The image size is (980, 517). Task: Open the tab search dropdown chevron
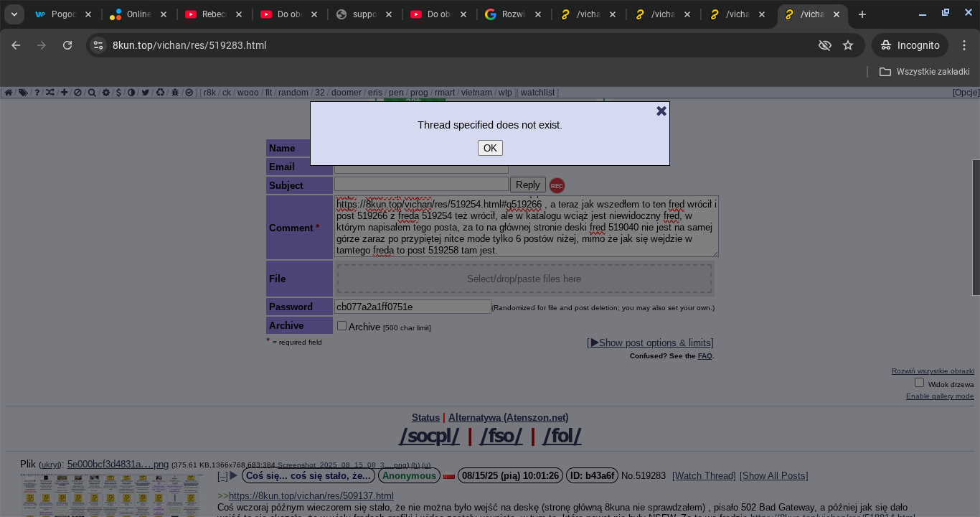pos(14,14)
